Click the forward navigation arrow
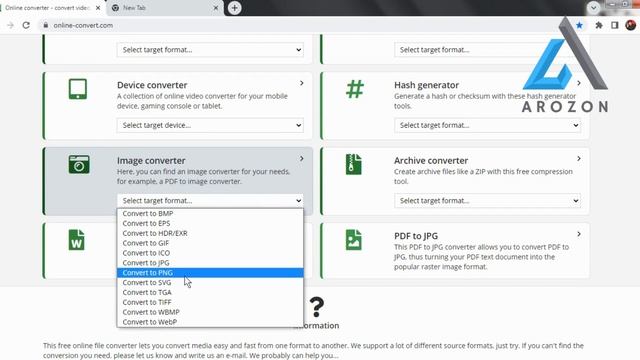640x360 pixels. tap(10, 25)
